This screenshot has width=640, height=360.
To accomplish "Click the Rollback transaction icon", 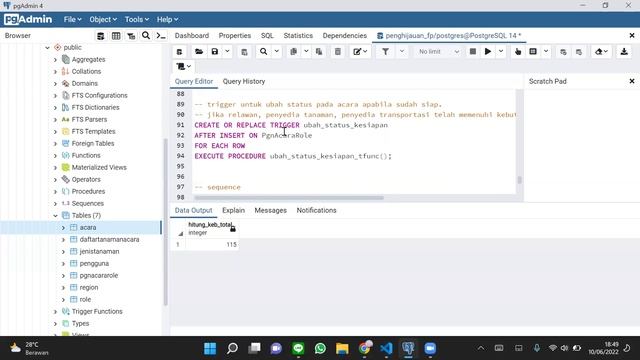I will coord(579,52).
